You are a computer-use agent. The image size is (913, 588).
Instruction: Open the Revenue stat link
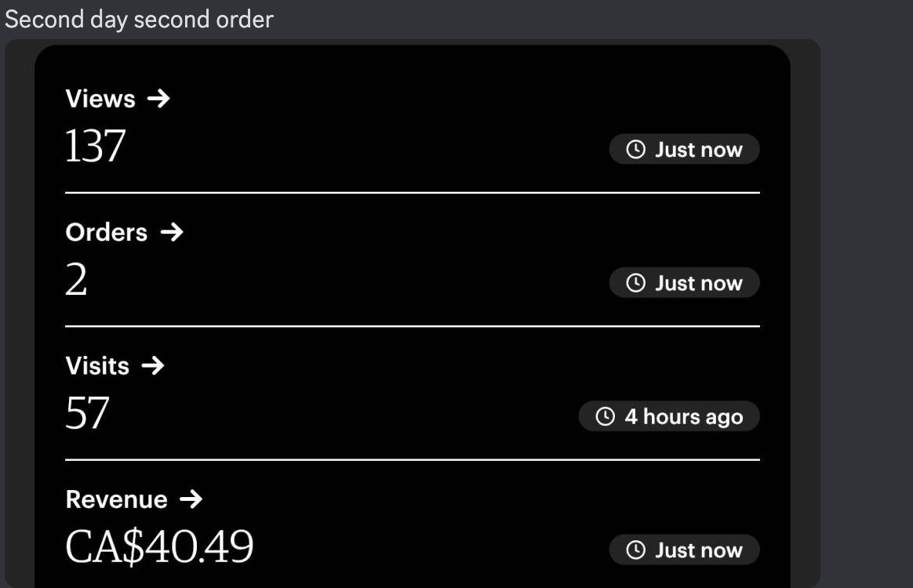tap(117, 499)
